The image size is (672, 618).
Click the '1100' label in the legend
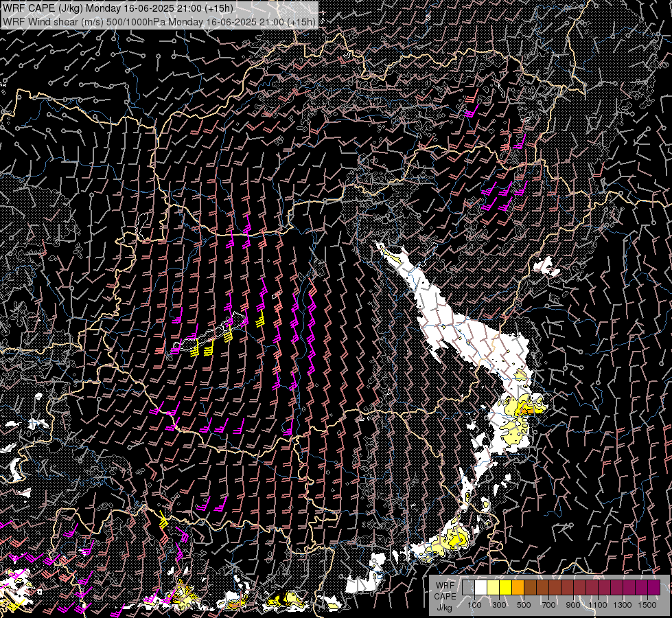click(x=598, y=605)
